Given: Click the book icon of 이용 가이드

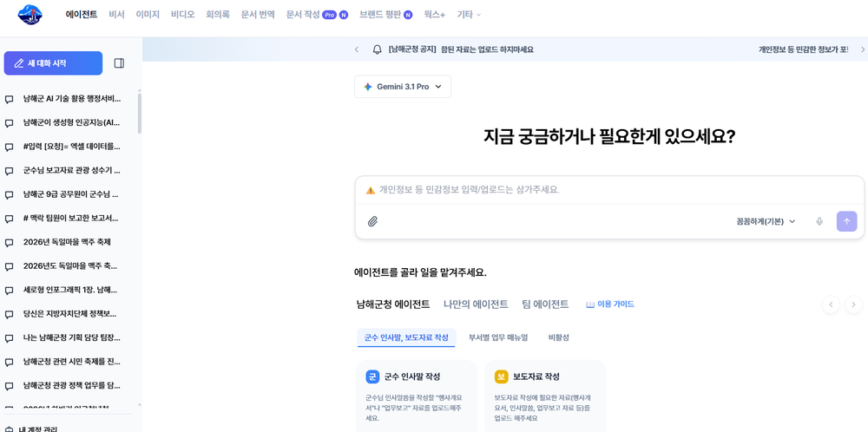Looking at the screenshot, I should coord(590,304).
